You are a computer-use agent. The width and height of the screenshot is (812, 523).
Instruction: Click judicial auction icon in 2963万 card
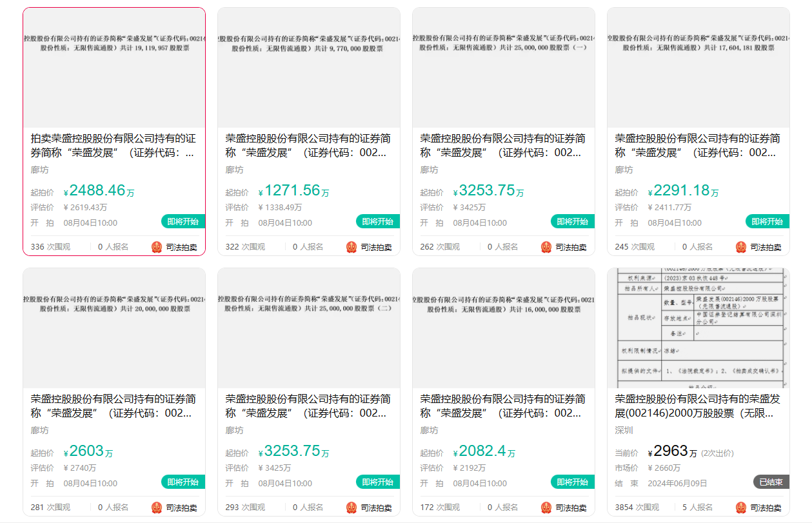coord(741,508)
